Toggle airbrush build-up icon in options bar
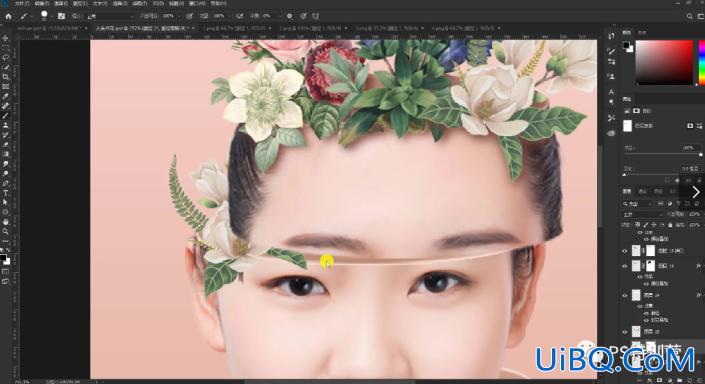This screenshot has height=384, width=705. (x=240, y=16)
